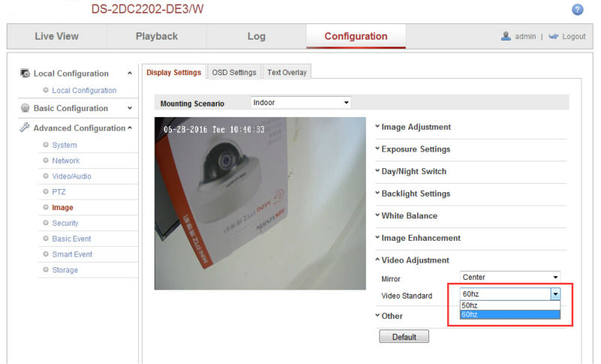Screen dimensions: 601x364
Task: Click the Logout arrow icon
Action: pyautogui.click(x=554, y=36)
